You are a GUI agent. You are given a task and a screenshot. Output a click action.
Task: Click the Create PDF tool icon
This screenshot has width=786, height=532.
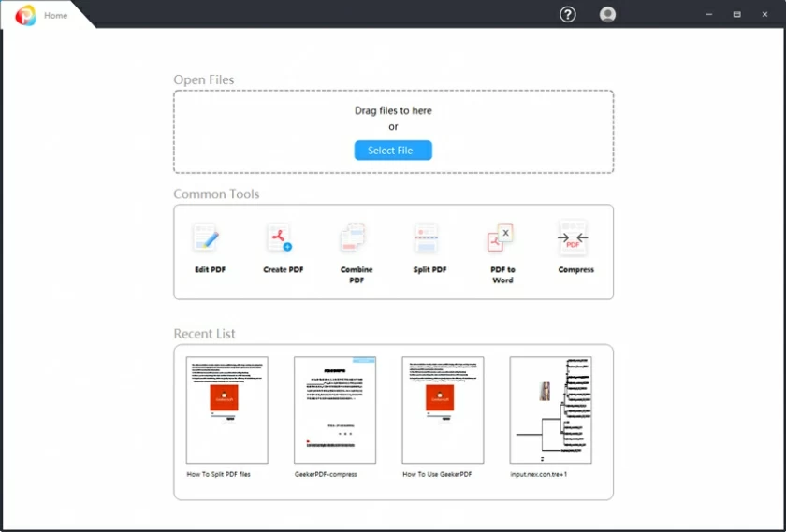tap(279, 237)
